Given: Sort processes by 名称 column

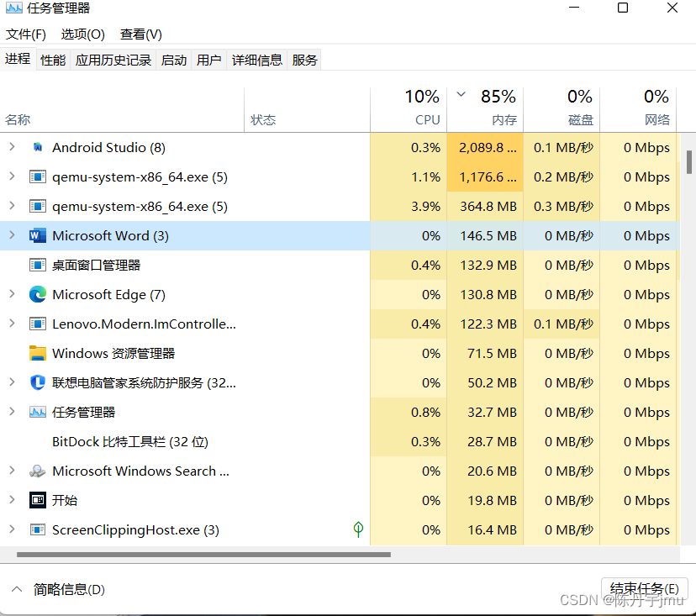Looking at the screenshot, I should click(x=122, y=110).
